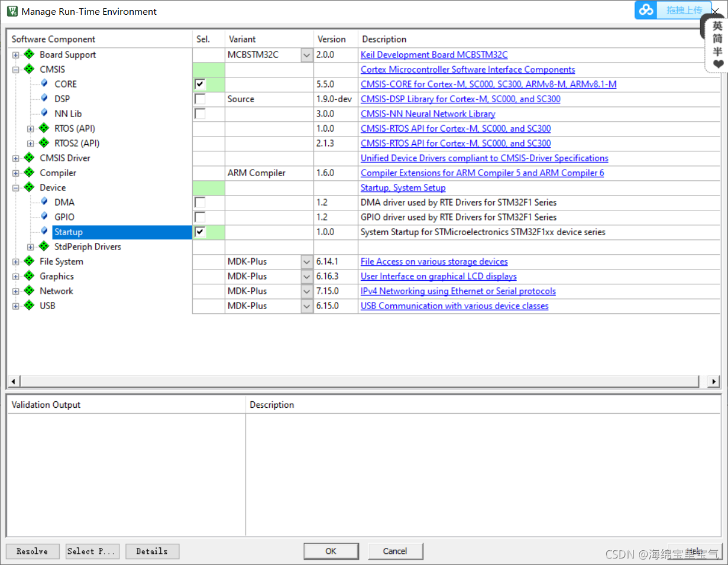728x565 pixels.
Task: Click the RTOS2 (API) green diamond icon
Action: coord(44,143)
